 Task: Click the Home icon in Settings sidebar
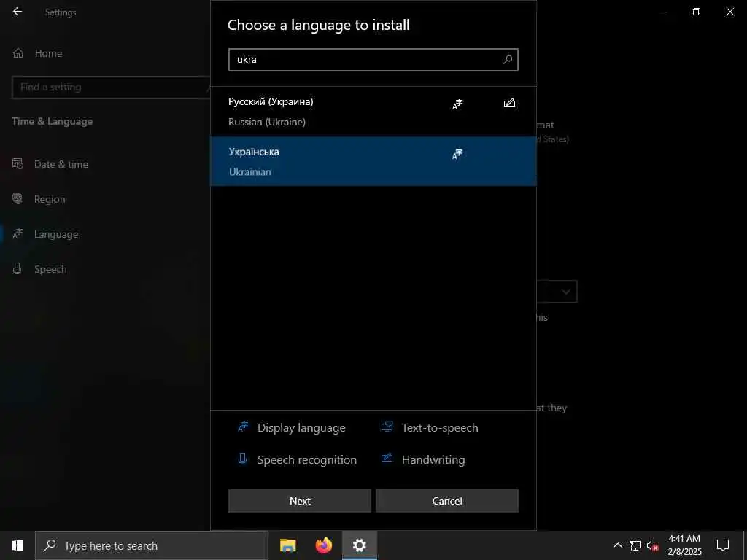pos(18,52)
